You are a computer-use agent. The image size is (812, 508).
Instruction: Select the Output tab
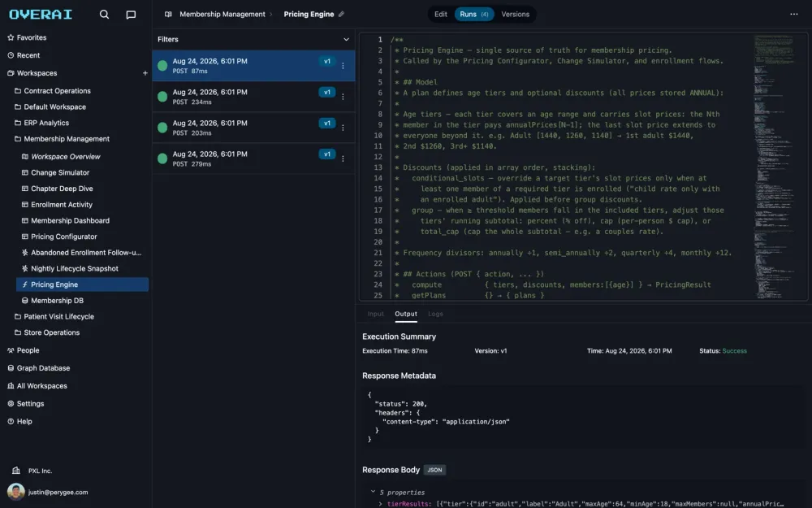[405, 314]
